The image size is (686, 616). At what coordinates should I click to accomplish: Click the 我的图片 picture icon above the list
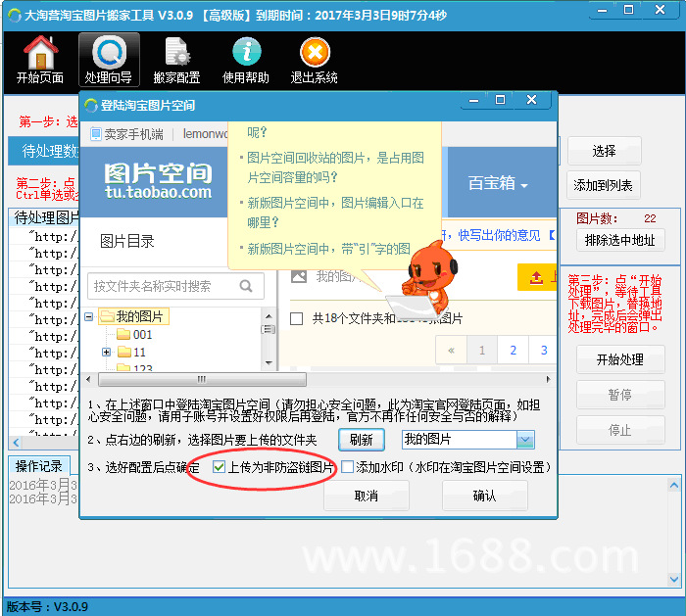click(299, 276)
